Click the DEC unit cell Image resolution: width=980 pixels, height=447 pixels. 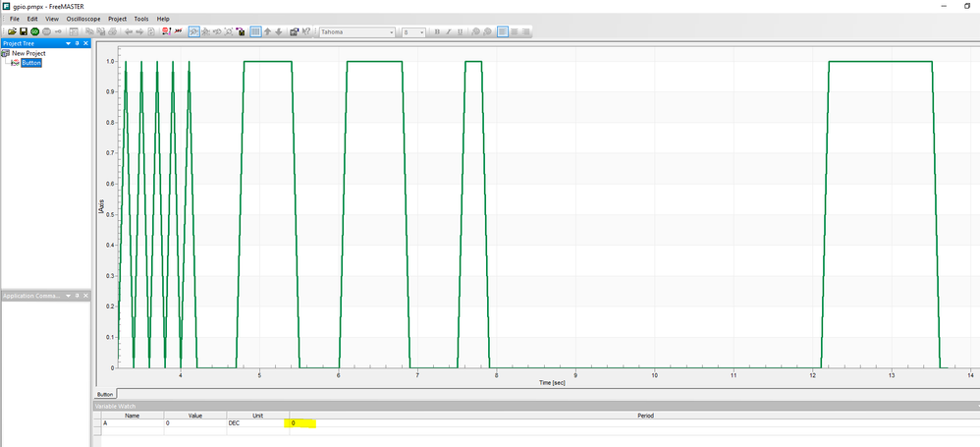click(x=257, y=423)
